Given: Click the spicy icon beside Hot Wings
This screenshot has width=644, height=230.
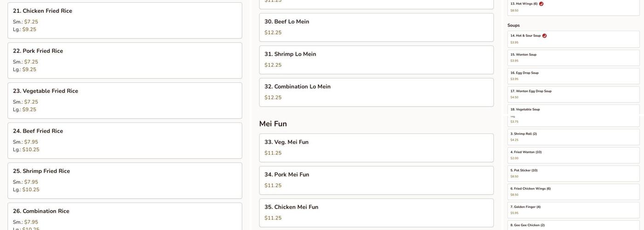Looking at the screenshot, I should click(x=541, y=4).
